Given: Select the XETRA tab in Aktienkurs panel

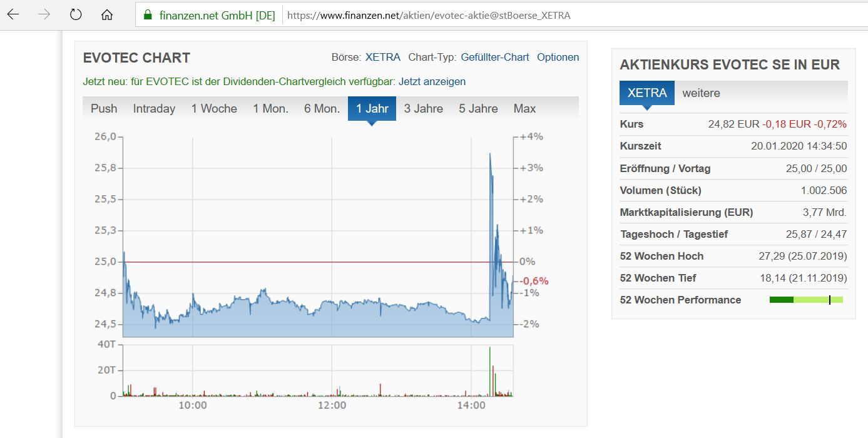Looking at the screenshot, I should point(647,93).
